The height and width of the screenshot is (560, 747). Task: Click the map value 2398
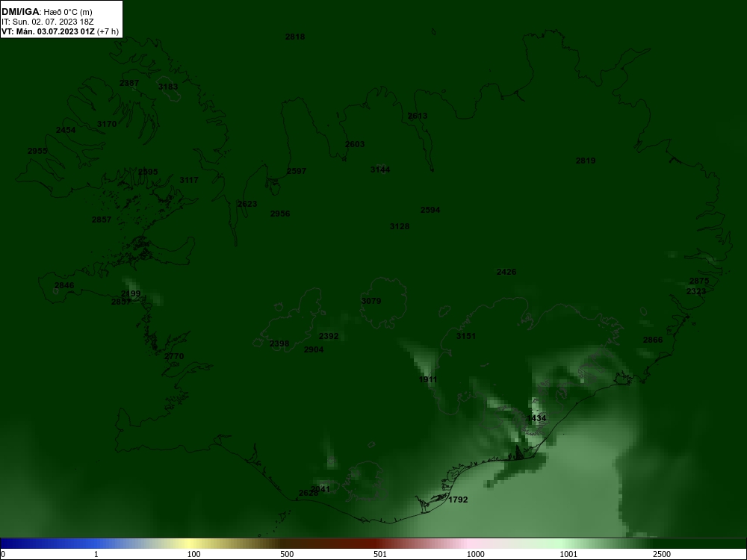279,343
